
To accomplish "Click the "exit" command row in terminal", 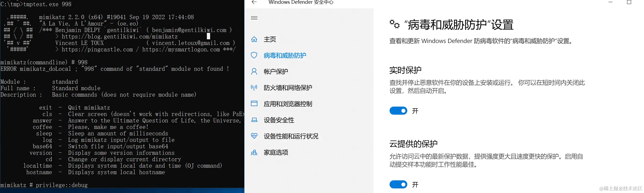I will 74,108.
